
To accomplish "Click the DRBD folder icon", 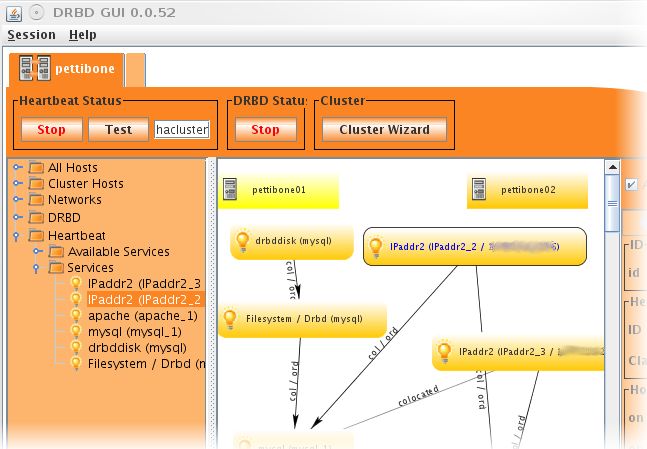I will point(36,217).
